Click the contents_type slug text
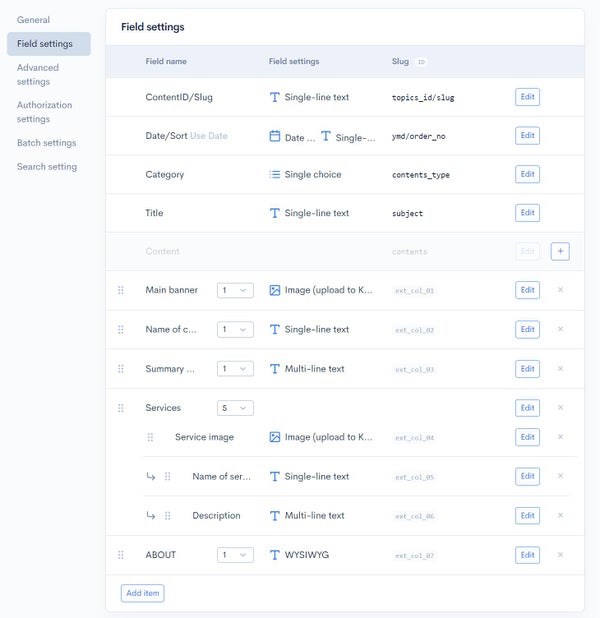Screen dimensions: 600x618 pos(421,175)
